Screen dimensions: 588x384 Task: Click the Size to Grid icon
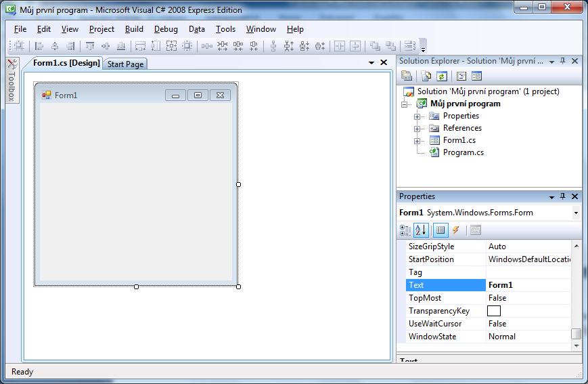click(x=187, y=46)
